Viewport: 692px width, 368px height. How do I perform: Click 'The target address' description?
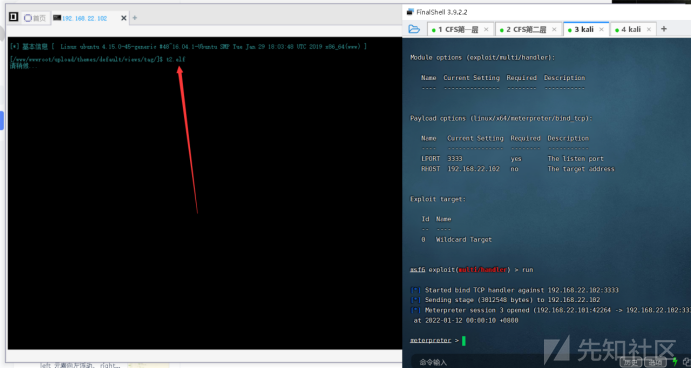point(581,169)
